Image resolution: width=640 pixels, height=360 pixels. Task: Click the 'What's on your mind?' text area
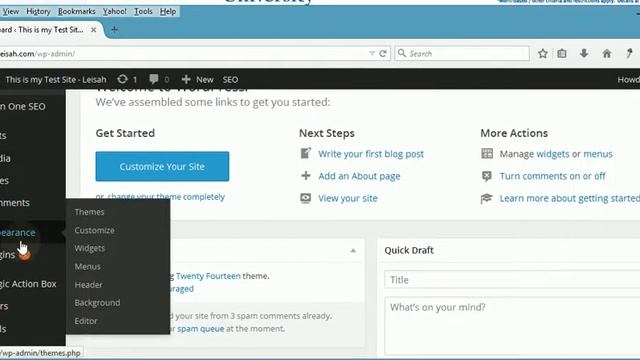(512, 327)
